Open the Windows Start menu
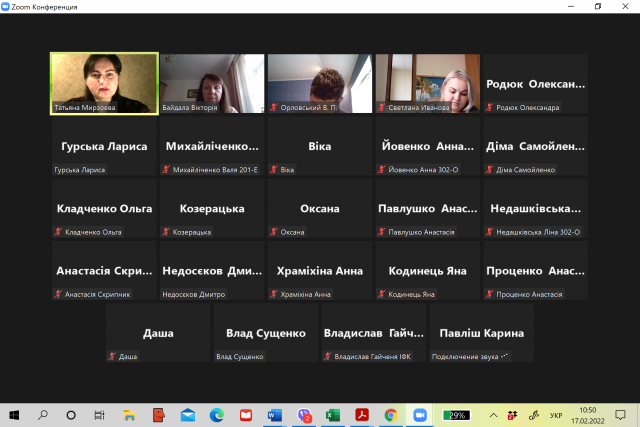The image size is (640, 427). pyautogui.click(x=14, y=416)
